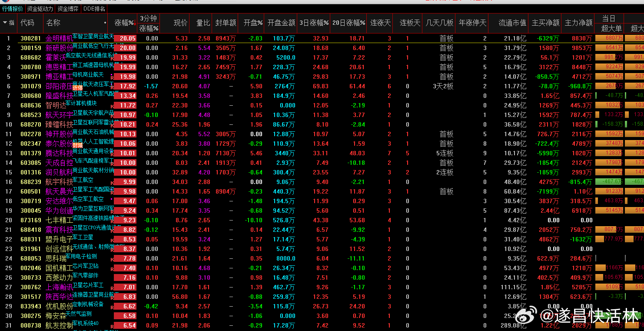The height and width of the screenshot is (331, 644).
Task: Sort by the 3日涨幅% column header
Action: 314,23
